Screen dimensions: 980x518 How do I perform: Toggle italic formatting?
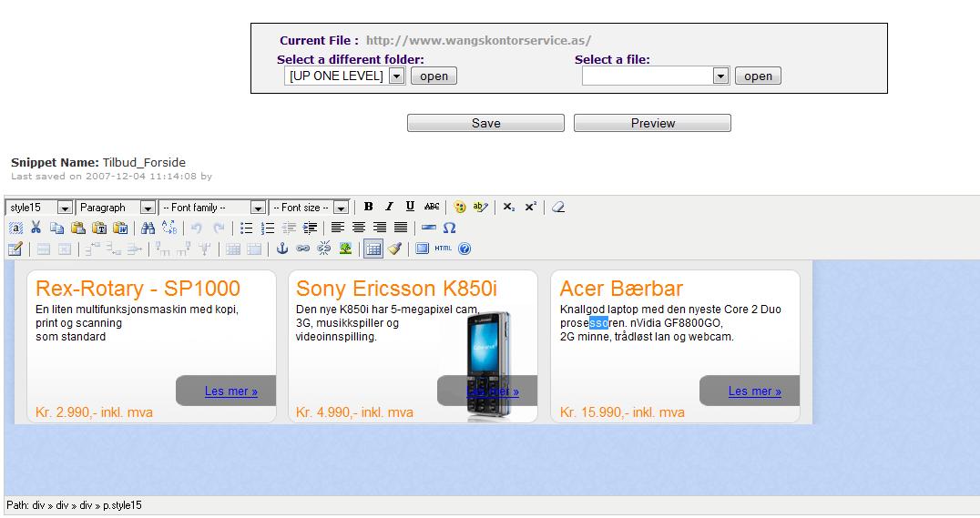click(390, 207)
